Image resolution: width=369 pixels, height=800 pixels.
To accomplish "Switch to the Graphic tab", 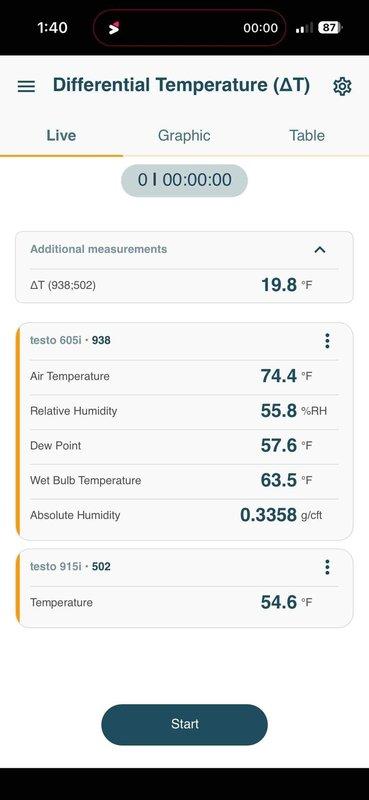I will (x=184, y=135).
